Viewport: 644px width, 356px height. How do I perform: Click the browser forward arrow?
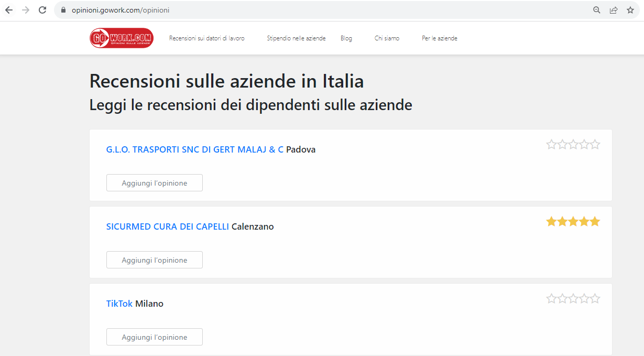pyautogui.click(x=26, y=10)
